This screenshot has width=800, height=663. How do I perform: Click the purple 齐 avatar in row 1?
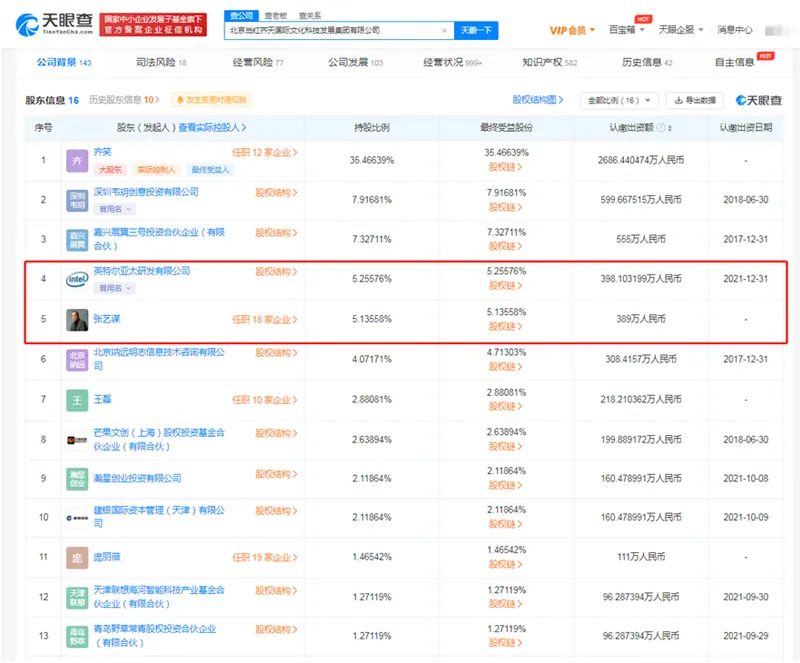(77, 159)
